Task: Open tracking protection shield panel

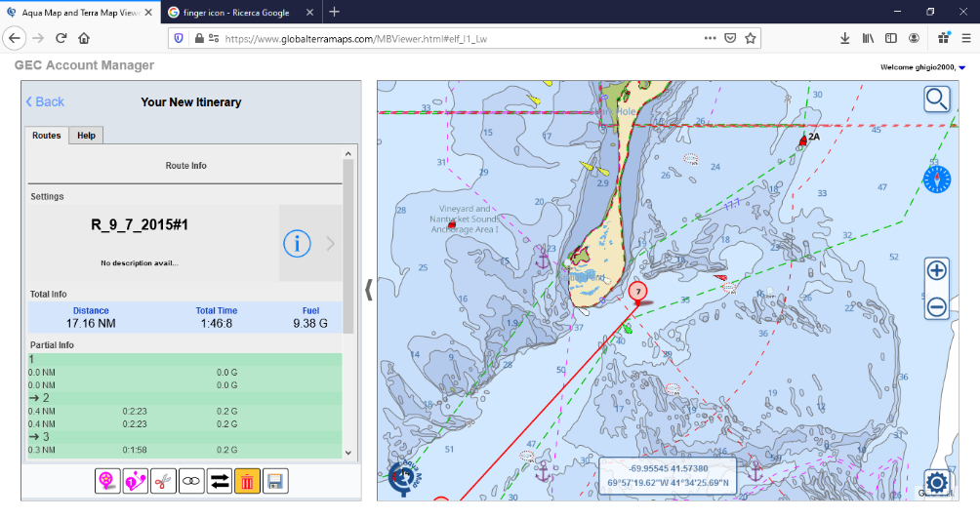Action: point(179,38)
